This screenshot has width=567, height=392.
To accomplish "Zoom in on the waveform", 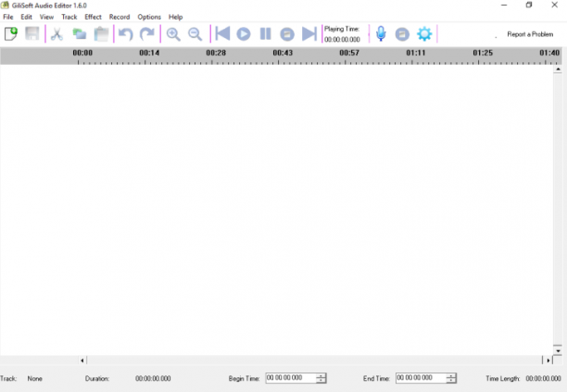I will (173, 34).
